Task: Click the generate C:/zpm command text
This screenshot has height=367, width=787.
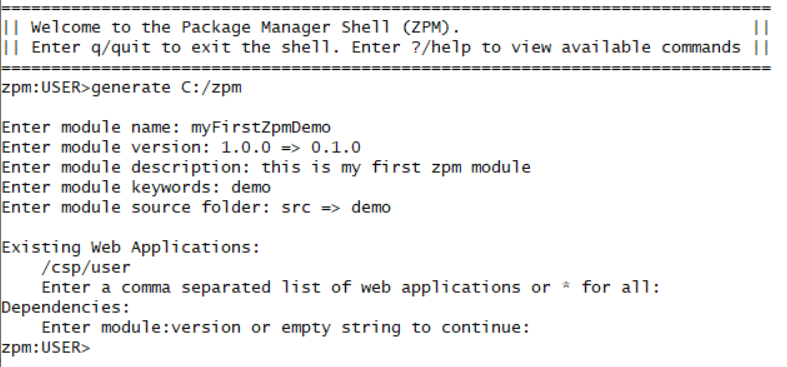Action: 166,87
